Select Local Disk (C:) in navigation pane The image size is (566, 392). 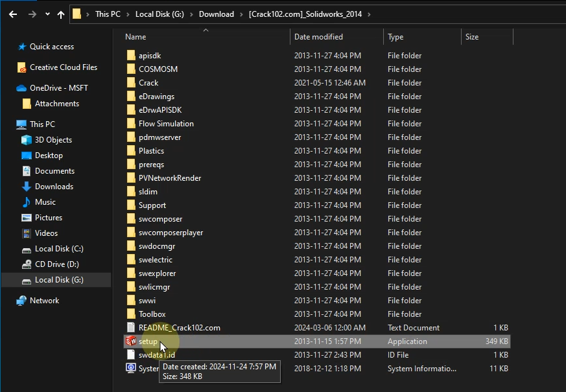(x=59, y=249)
